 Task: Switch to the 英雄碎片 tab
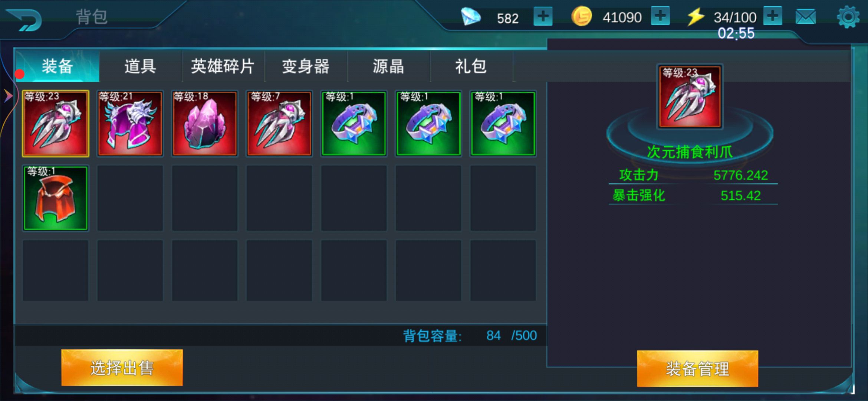click(223, 66)
